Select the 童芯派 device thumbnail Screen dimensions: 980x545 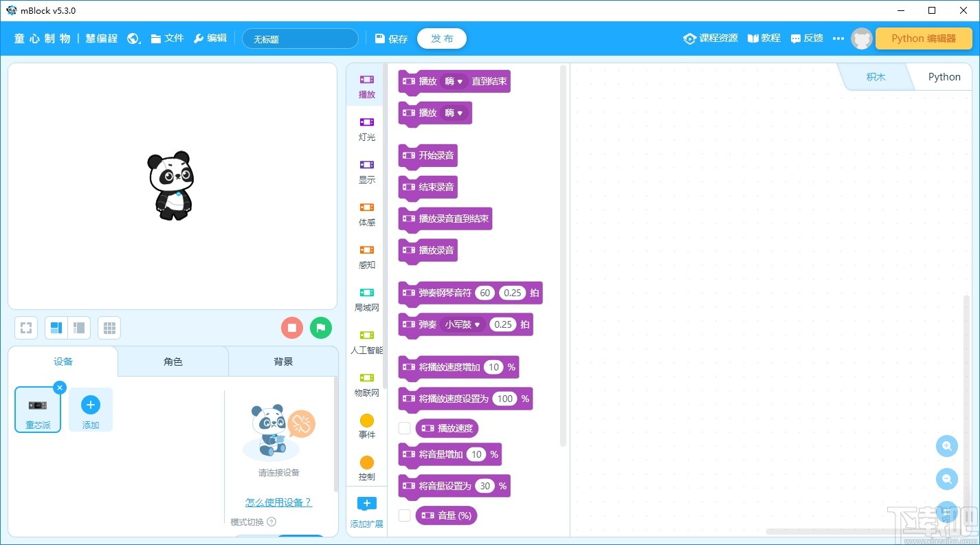pyautogui.click(x=38, y=410)
